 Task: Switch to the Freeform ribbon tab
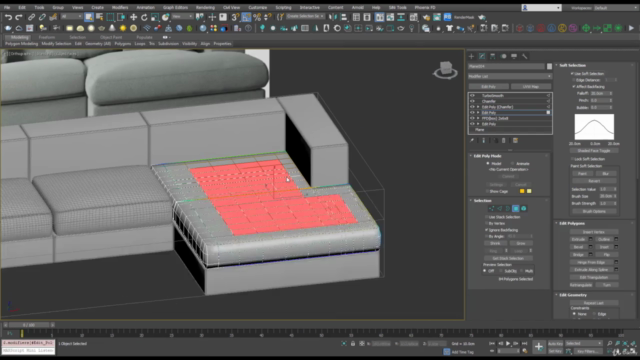pos(47,37)
